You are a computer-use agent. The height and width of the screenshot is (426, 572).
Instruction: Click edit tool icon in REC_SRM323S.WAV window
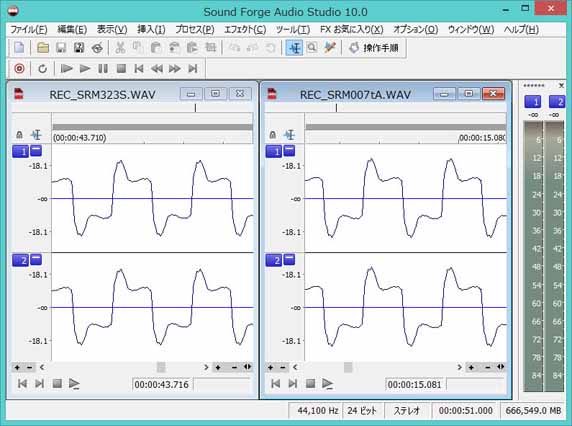(x=36, y=135)
